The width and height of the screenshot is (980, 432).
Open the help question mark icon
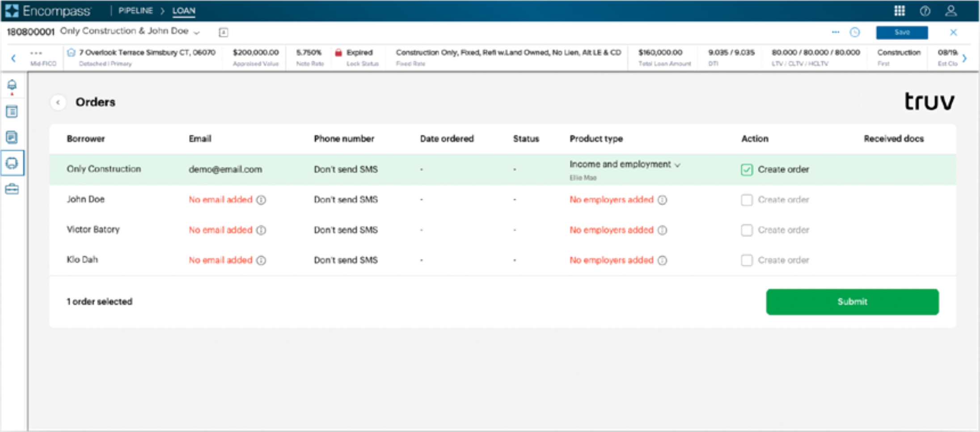click(x=925, y=11)
